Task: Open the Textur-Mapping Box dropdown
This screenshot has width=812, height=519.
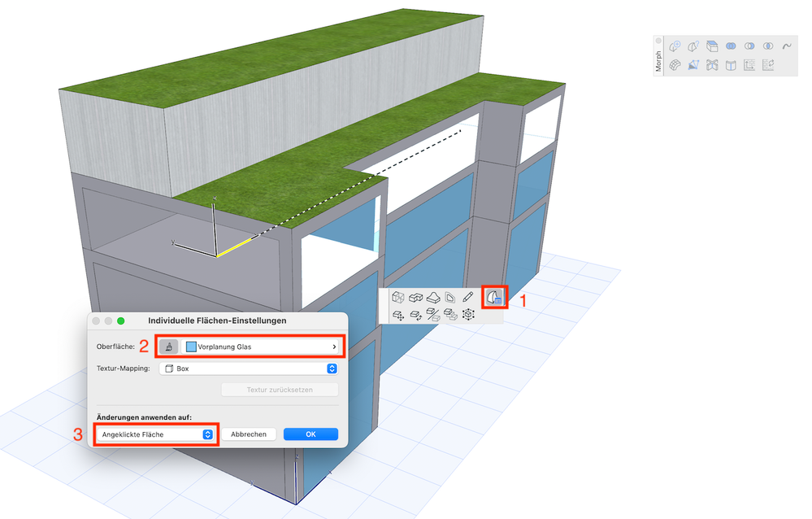Action: coord(249,369)
